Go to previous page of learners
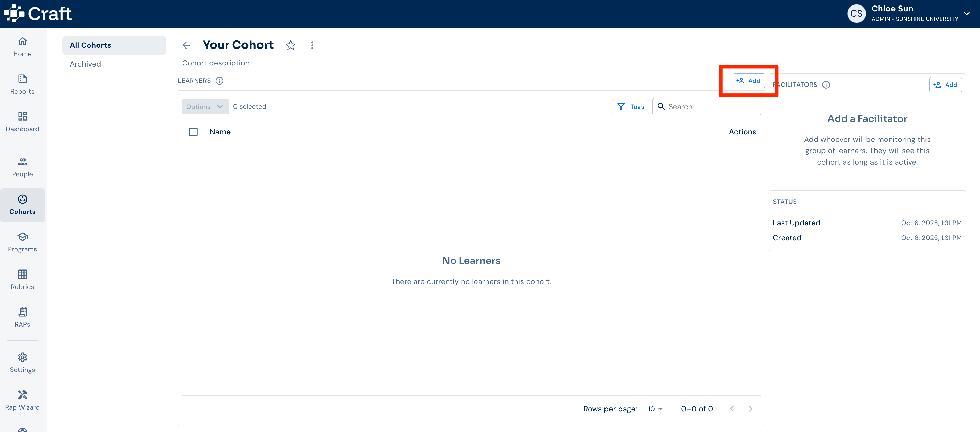The image size is (980, 432). click(732, 409)
